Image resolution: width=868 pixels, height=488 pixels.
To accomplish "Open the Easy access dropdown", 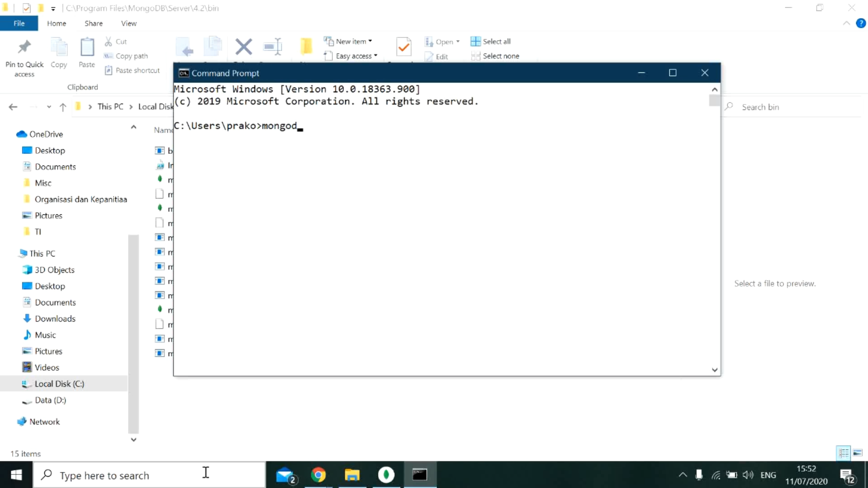I will tap(352, 56).
